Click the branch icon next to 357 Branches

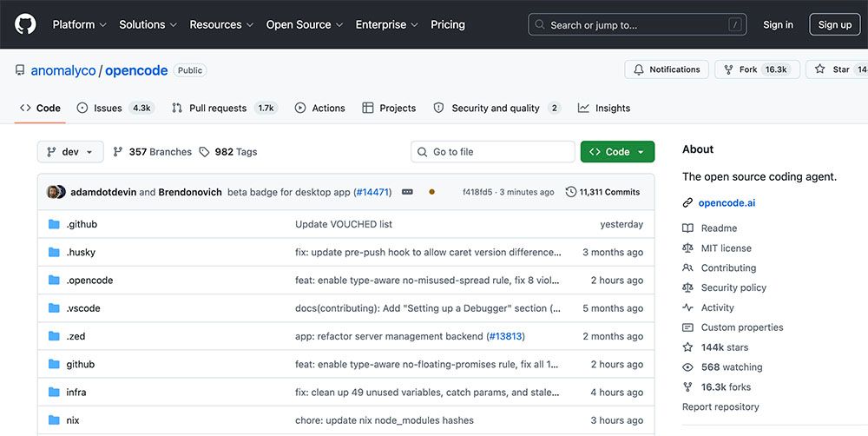[x=117, y=152]
